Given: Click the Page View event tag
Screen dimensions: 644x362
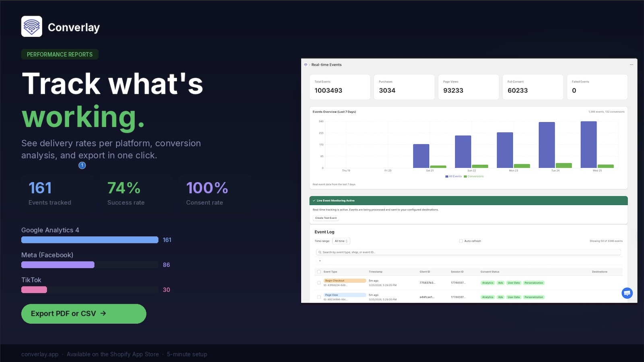Looking at the screenshot, I should pos(345,295).
